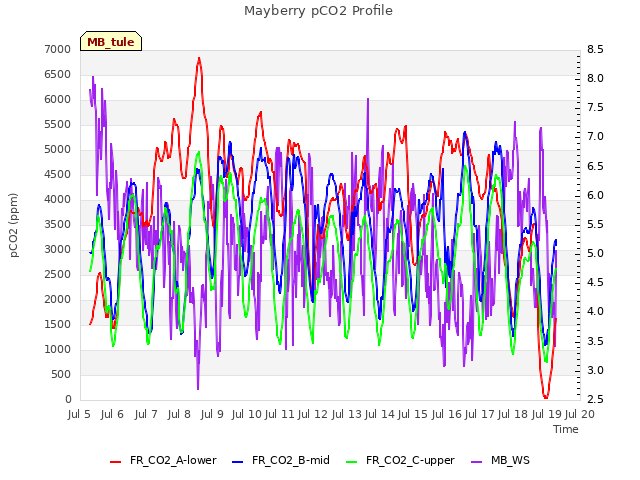Click the green FR_CO2_C-upper legend swatch
The width and height of the screenshot is (640, 480).
point(351,462)
